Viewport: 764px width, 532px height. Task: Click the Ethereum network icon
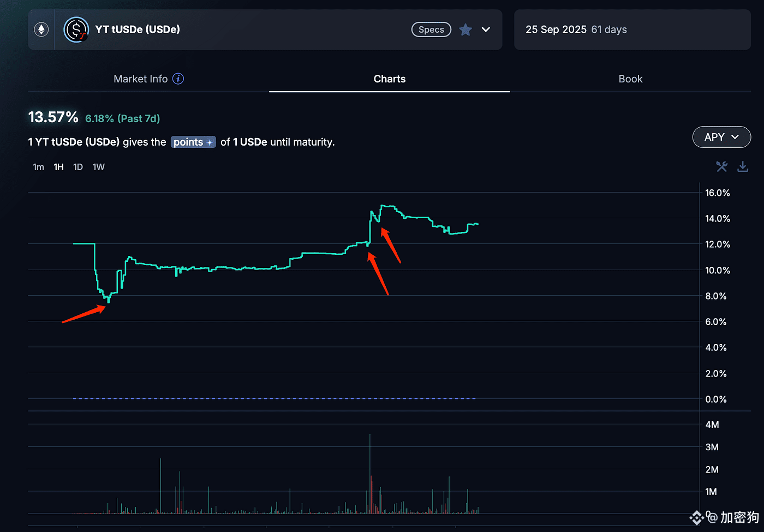(x=41, y=29)
